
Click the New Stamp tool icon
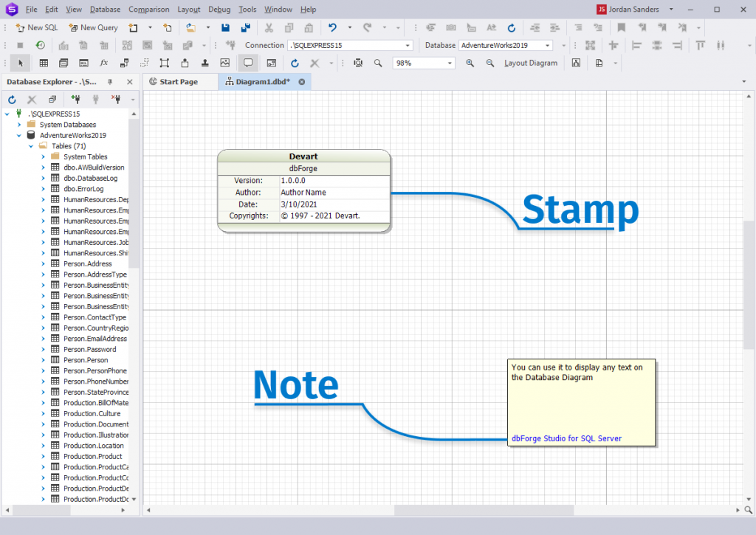point(205,63)
